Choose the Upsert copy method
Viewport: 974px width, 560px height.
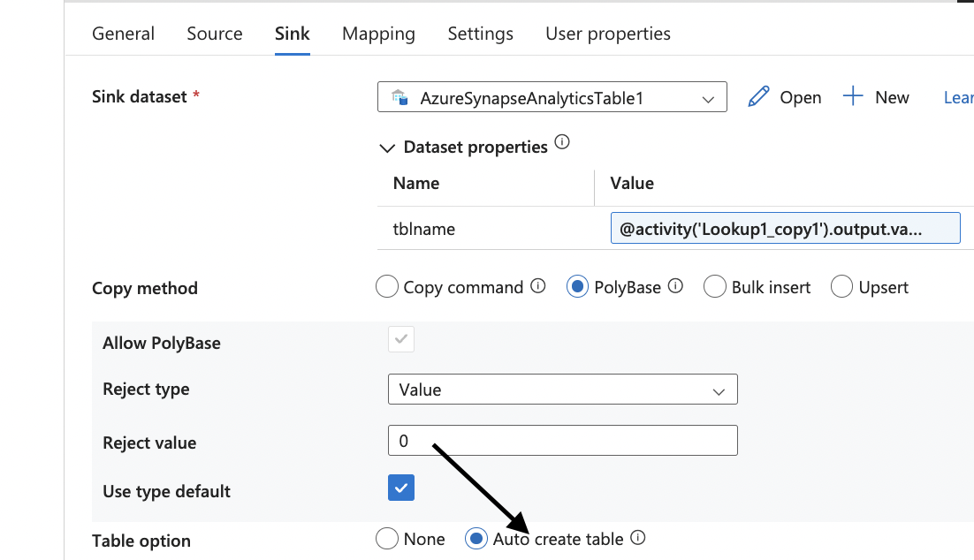[x=842, y=287]
